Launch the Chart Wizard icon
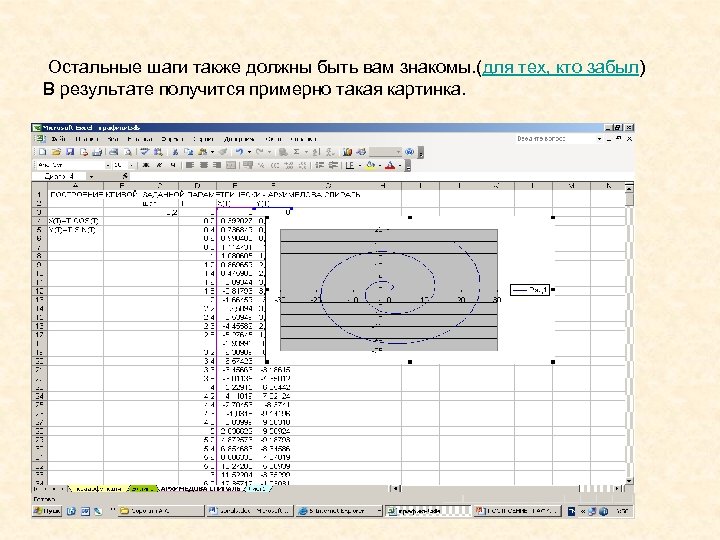Image resolution: width=720 pixels, height=540 pixels. (348, 152)
